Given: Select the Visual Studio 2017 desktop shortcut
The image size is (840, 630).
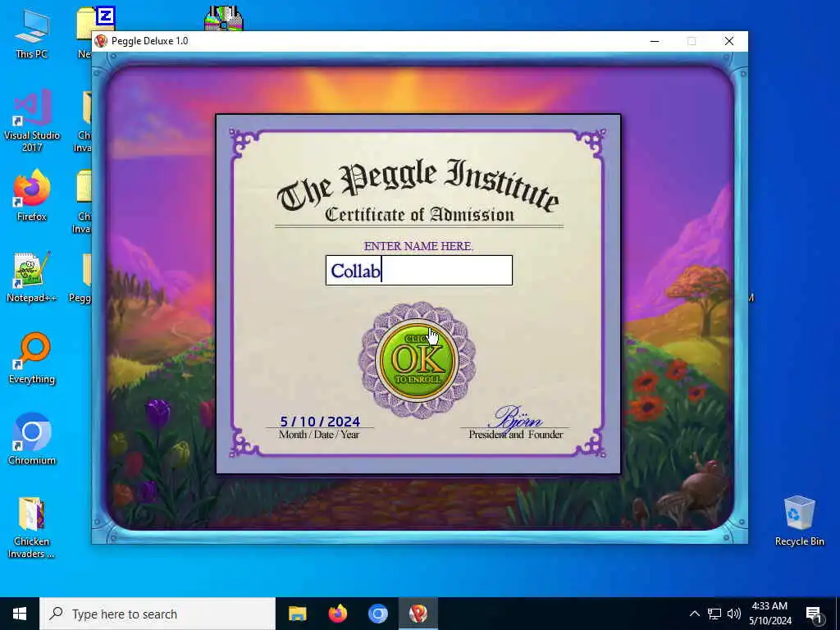Looking at the screenshot, I should 32,121.
